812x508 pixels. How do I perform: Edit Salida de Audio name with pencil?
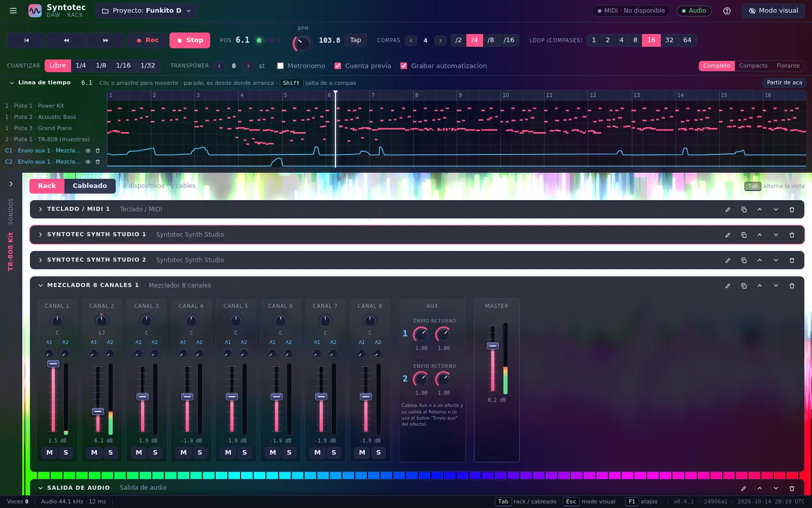tap(743, 488)
